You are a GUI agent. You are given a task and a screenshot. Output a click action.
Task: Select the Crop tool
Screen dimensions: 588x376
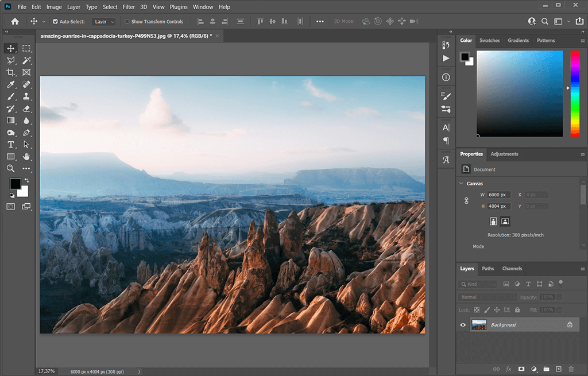click(x=10, y=72)
